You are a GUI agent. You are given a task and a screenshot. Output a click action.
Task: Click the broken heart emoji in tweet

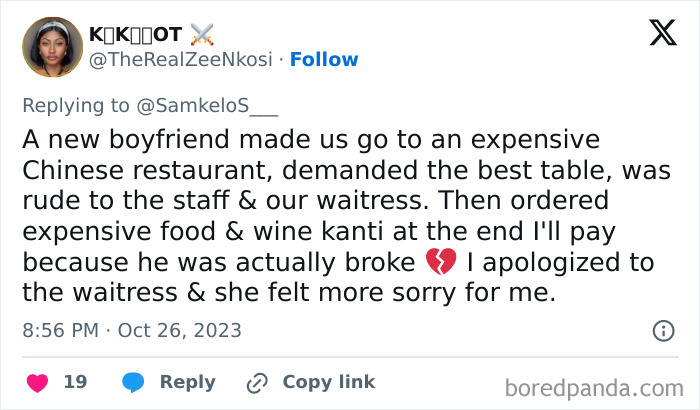(440, 263)
